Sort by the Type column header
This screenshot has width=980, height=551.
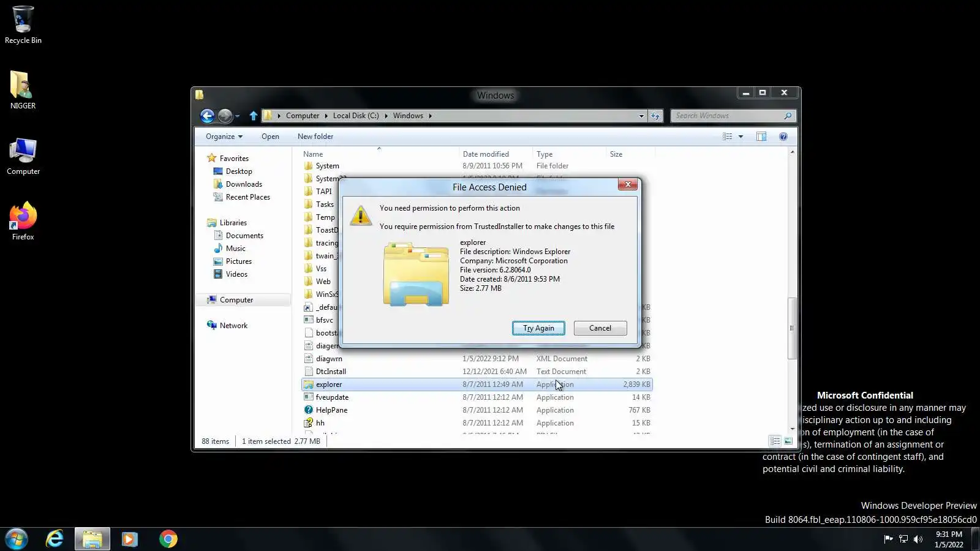(x=570, y=154)
